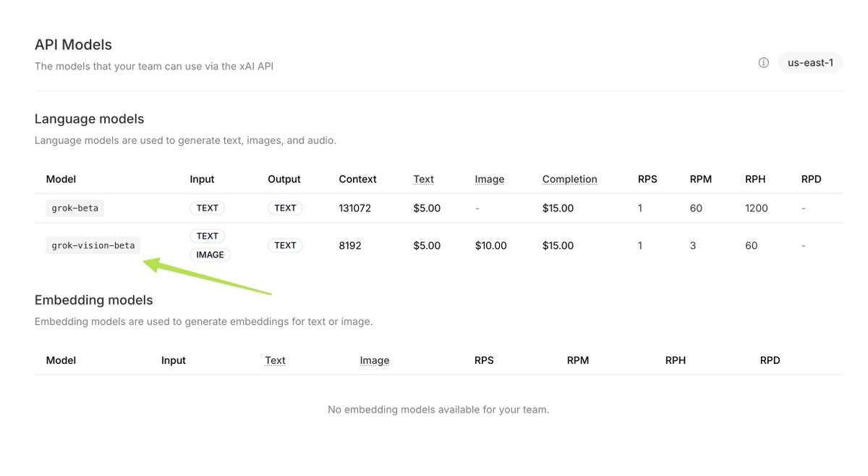
Task: Click the RPD header in Language models table
Action: click(812, 179)
